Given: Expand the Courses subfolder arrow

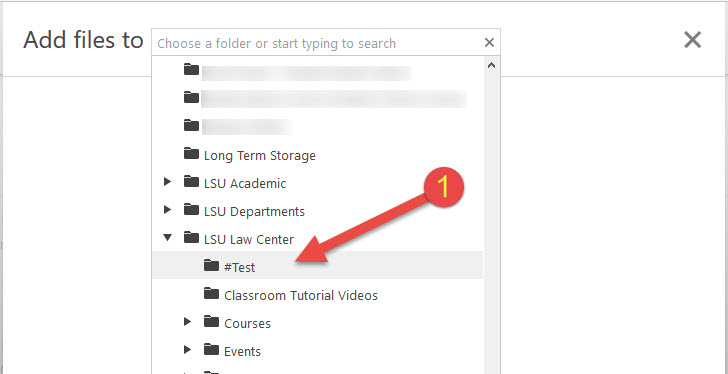Looking at the screenshot, I should point(188,322).
